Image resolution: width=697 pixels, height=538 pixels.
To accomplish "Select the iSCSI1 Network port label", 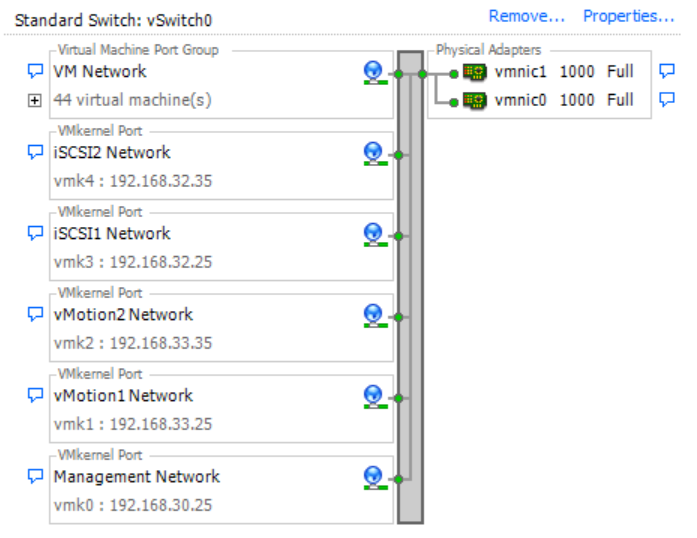I will pyautogui.click(x=112, y=233).
